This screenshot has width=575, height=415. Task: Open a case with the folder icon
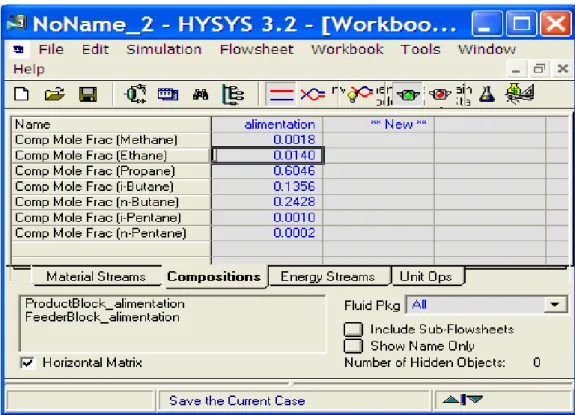54,95
